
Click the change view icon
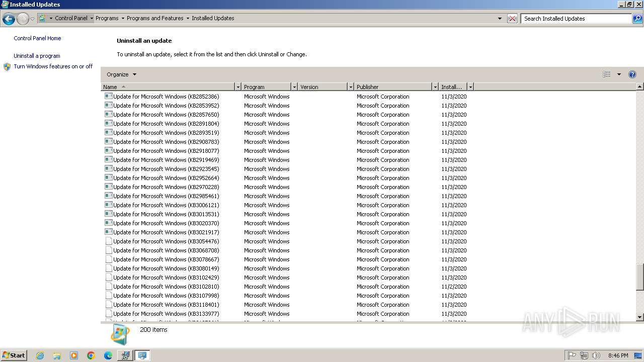[x=606, y=74]
